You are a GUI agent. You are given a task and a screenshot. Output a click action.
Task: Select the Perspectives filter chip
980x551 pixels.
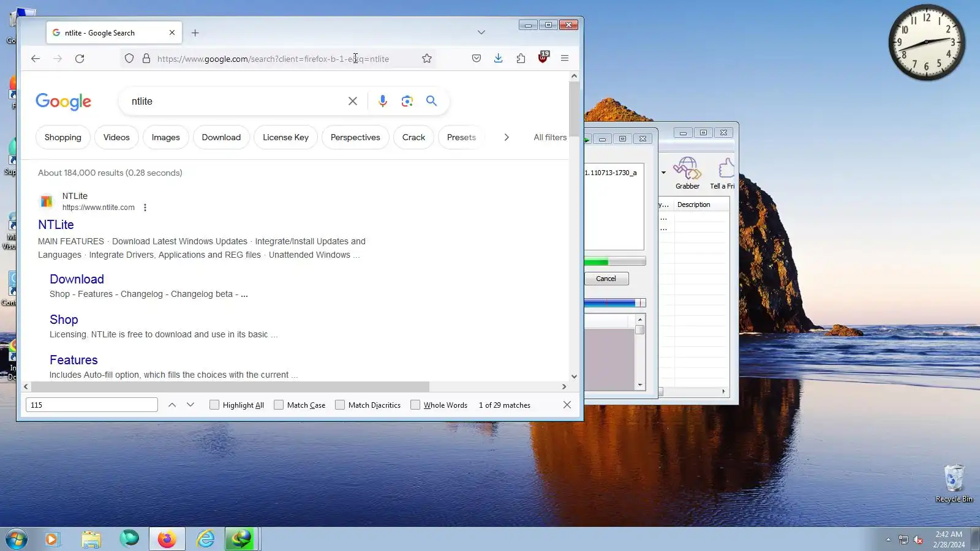[x=355, y=137]
